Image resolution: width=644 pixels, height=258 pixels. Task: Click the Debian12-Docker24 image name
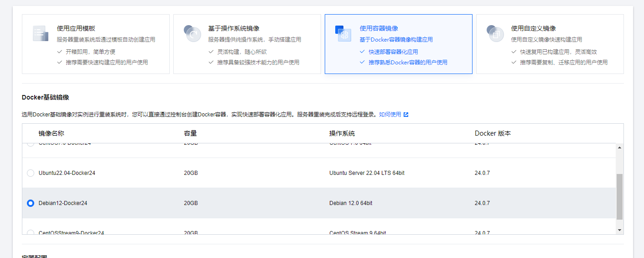click(x=63, y=203)
